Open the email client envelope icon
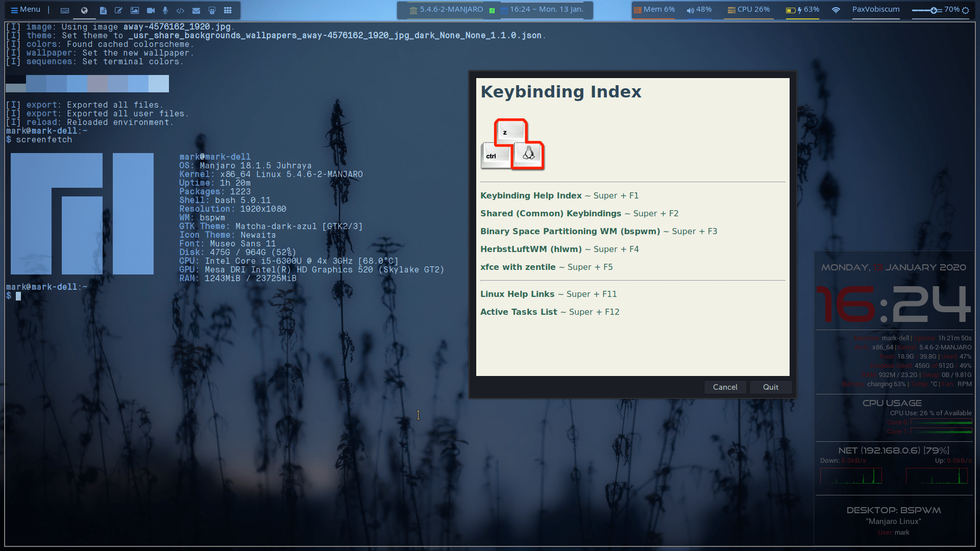The width and height of the screenshot is (980, 551). tap(196, 10)
